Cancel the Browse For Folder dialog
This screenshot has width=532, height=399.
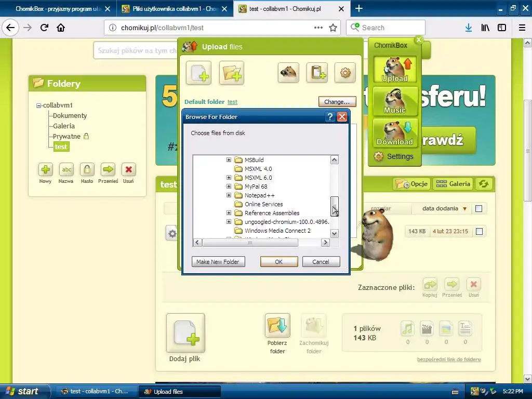(321, 262)
